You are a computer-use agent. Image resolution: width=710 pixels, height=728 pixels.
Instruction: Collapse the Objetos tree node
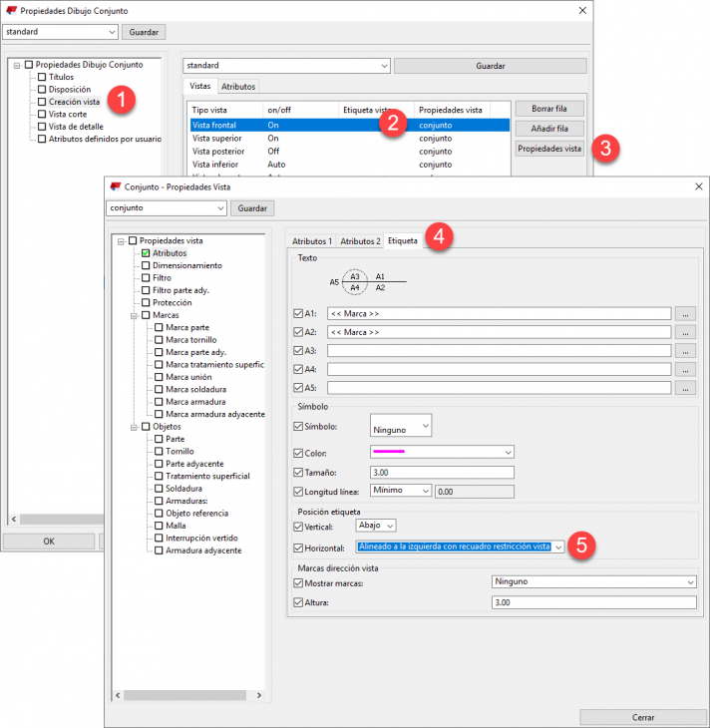coord(132,427)
